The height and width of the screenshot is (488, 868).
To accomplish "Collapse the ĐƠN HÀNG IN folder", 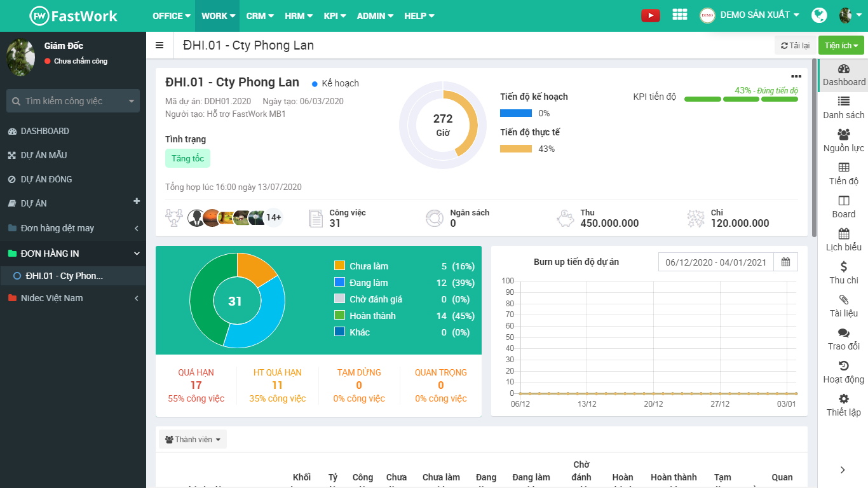I will [72, 253].
